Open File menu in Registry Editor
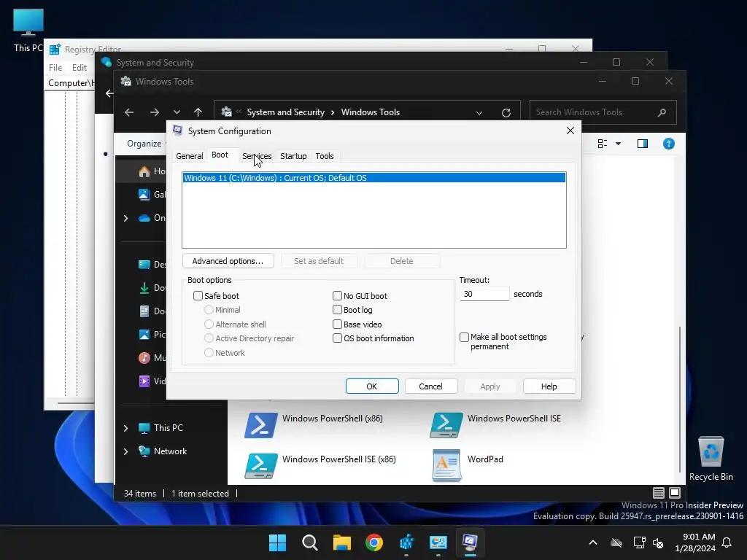 [x=55, y=68]
